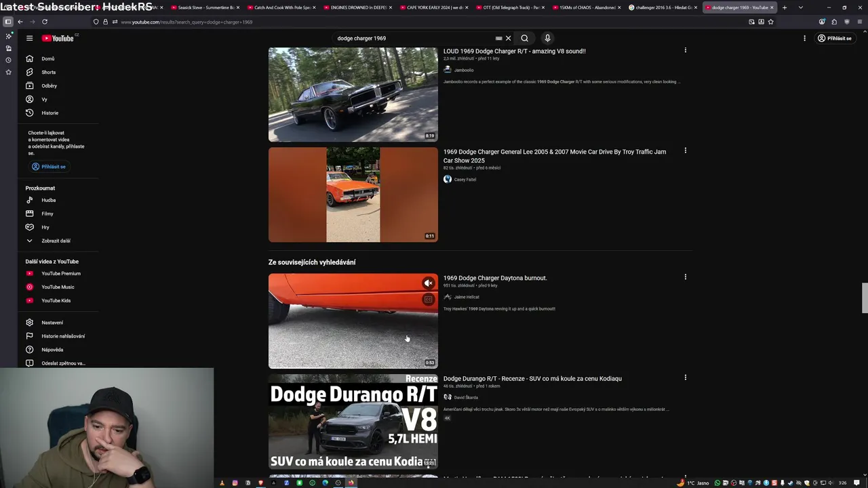Visit the Jaime Hellcat channel name

coord(467,297)
